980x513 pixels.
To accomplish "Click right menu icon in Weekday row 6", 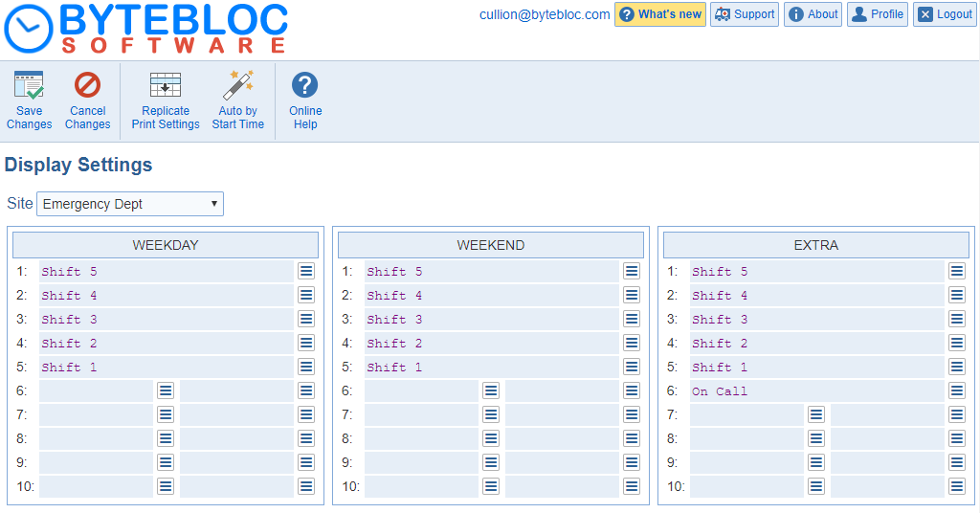I will coord(306,390).
